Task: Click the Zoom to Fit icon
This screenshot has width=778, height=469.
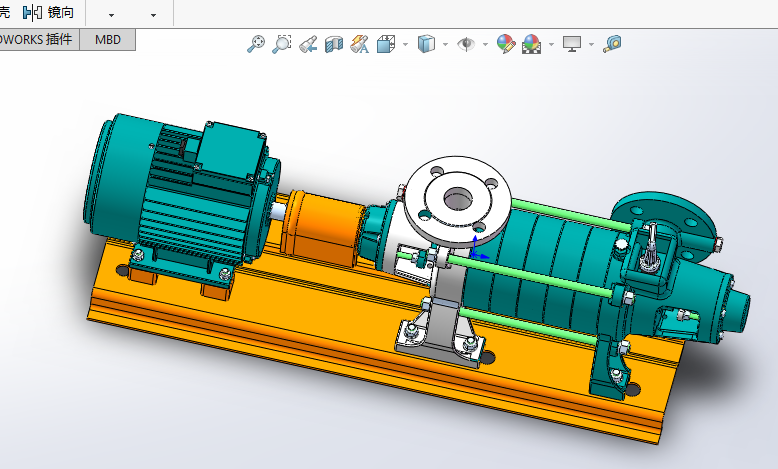Action: point(257,44)
